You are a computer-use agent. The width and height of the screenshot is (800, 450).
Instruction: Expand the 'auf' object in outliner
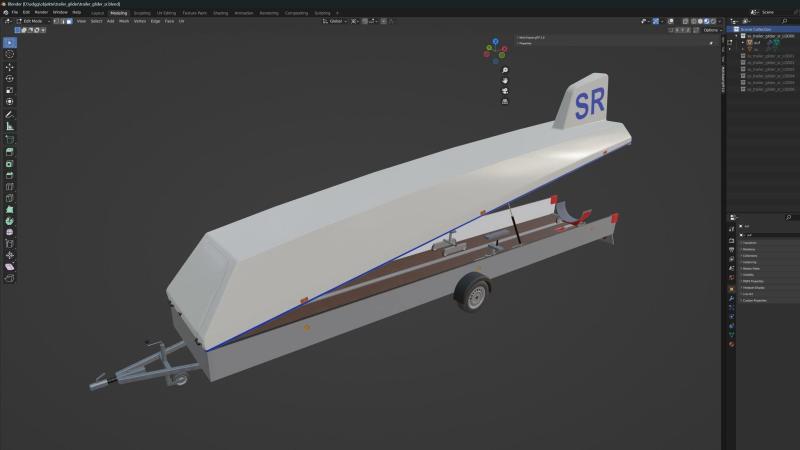(x=743, y=43)
